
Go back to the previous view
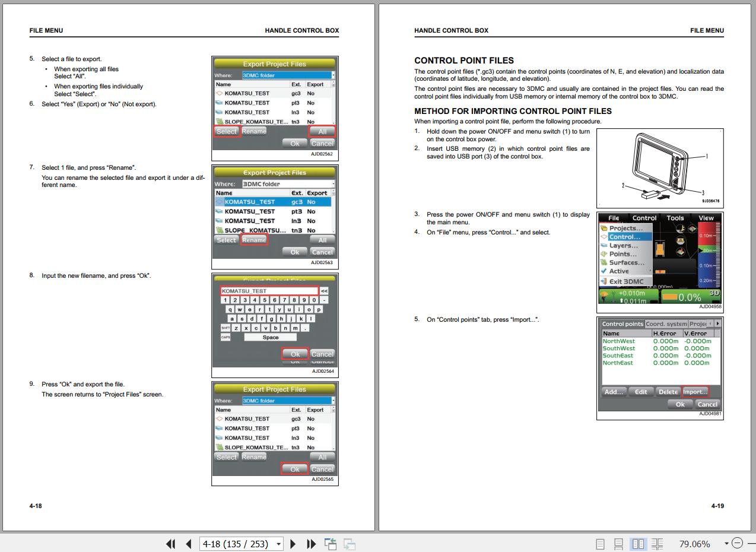click(331, 544)
